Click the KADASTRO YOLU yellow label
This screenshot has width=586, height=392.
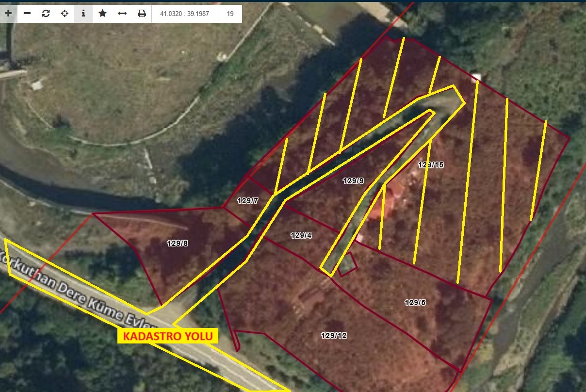(x=168, y=336)
